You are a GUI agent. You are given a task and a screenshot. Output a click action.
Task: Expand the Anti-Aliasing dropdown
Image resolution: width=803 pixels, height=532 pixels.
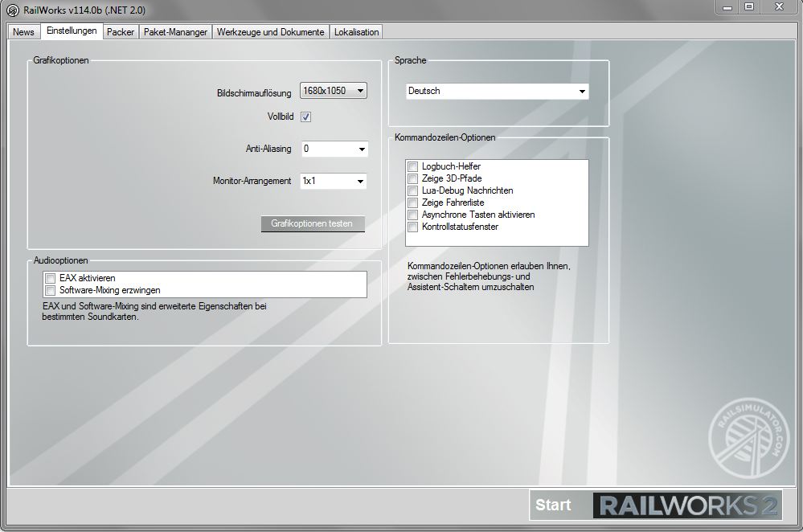(x=334, y=149)
